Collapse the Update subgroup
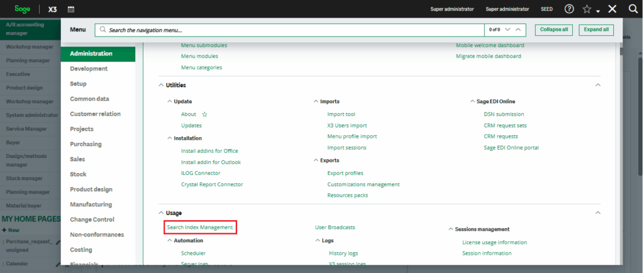This screenshot has width=644, height=273. coord(170,101)
